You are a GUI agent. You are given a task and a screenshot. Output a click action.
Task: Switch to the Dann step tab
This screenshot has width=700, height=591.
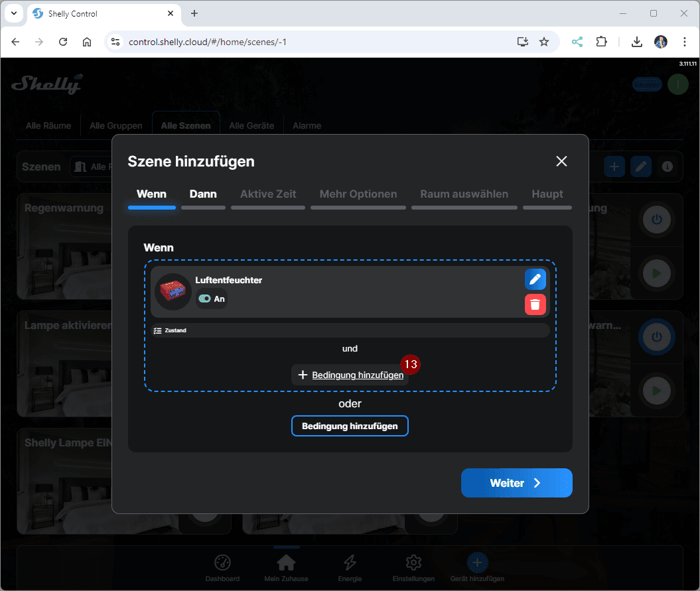203,194
